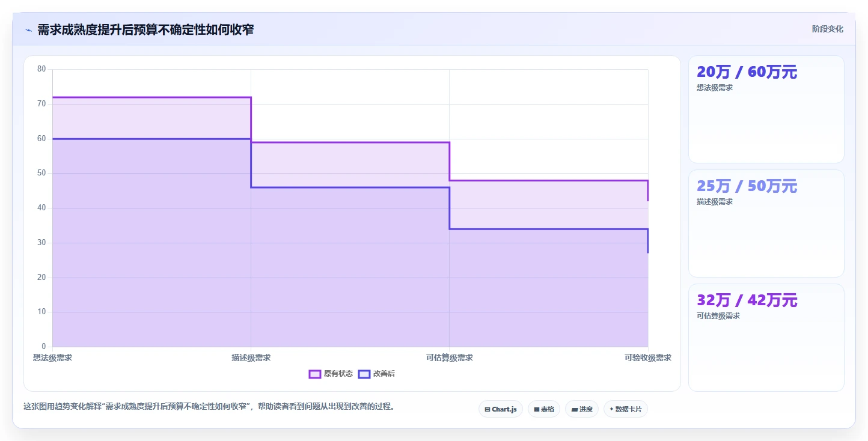868x441 pixels.
Task: Click the 表格 tag chip
Action: pos(544,409)
